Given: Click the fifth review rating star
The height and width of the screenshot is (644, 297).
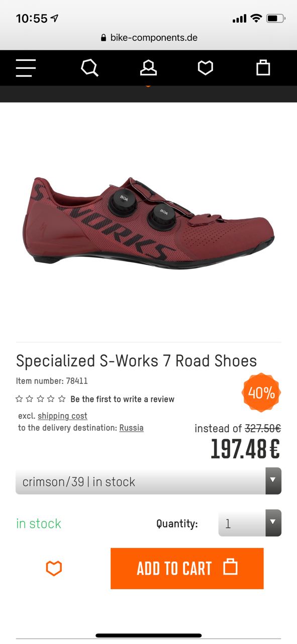Looking at the screenshot, I should tap(62, 399).
